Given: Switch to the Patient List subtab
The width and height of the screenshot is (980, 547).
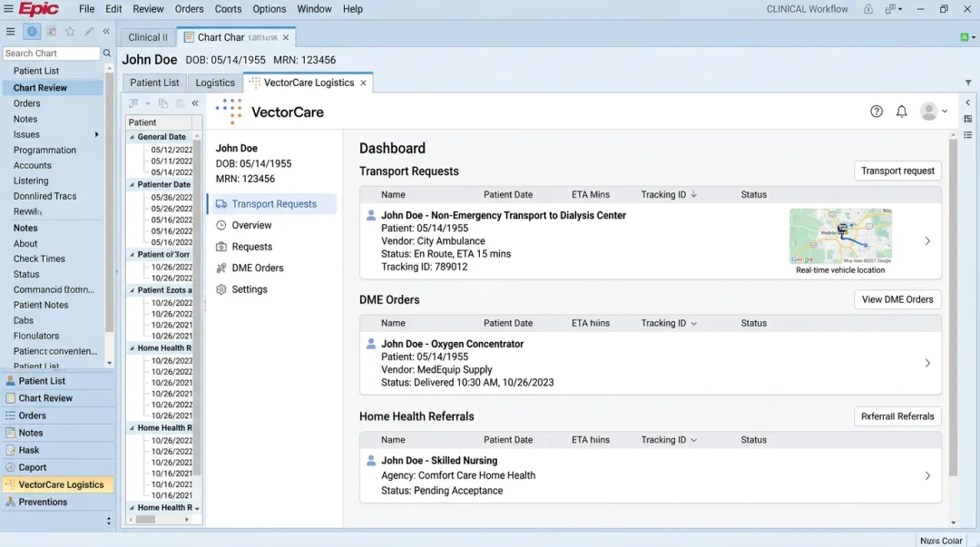Looking at the screenshot, I should [154, 83].
